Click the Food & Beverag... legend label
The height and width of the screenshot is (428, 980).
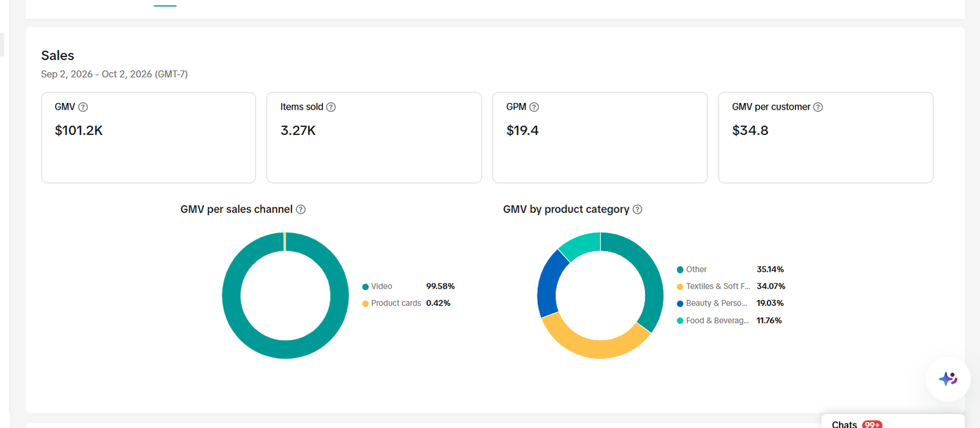click(717, 320)
